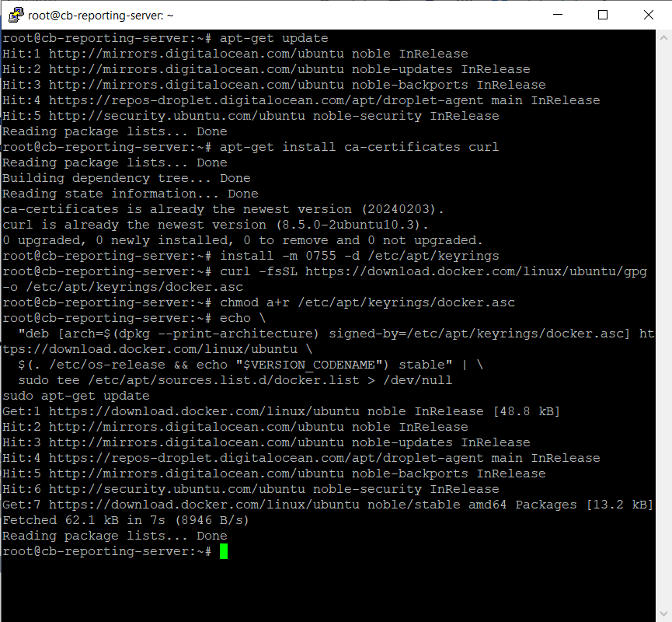This screenshot has width=672, height=622.
Task: Click '-o /etc/apt/keyrings/docker.asc' line
Action: [x=123, y=287]
